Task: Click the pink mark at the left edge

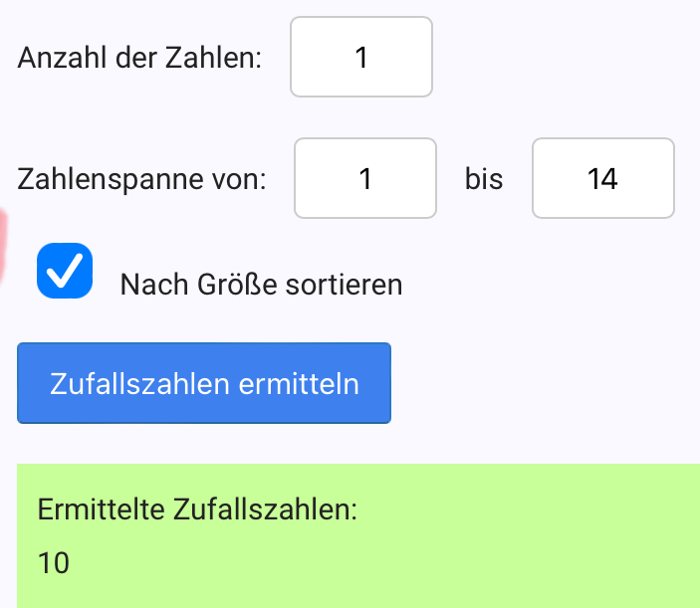Action: 3,244
